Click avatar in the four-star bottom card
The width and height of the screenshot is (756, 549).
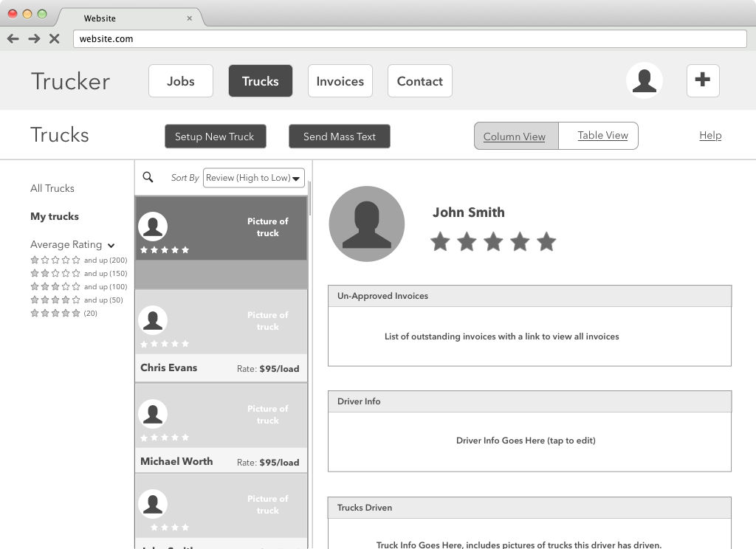click(153, 504)
